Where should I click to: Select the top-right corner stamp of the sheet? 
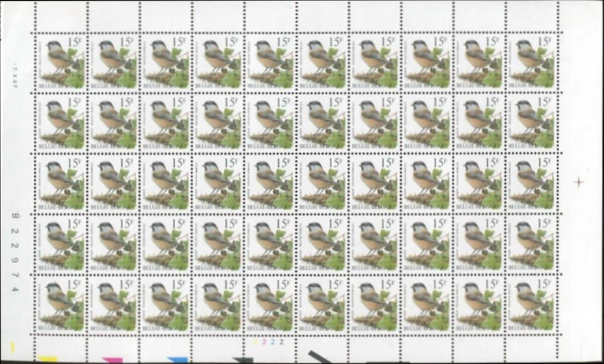pyautogui.click(x=533, y=62)
